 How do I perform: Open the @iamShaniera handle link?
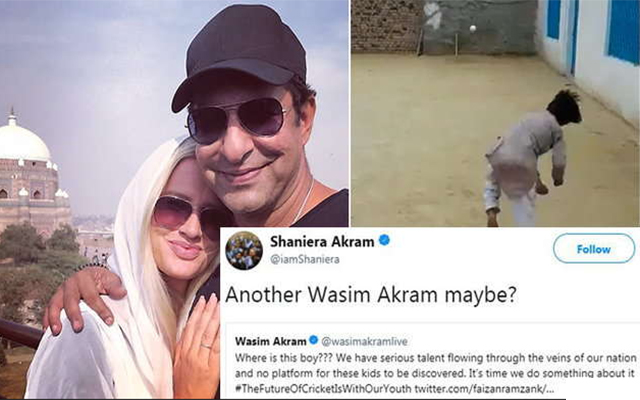click(x=305, y=260)
